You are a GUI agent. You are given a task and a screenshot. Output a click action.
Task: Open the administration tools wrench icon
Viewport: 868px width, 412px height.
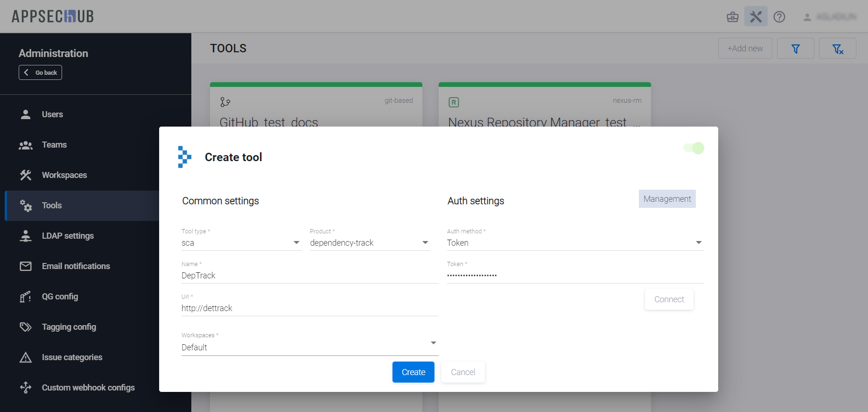756,17
